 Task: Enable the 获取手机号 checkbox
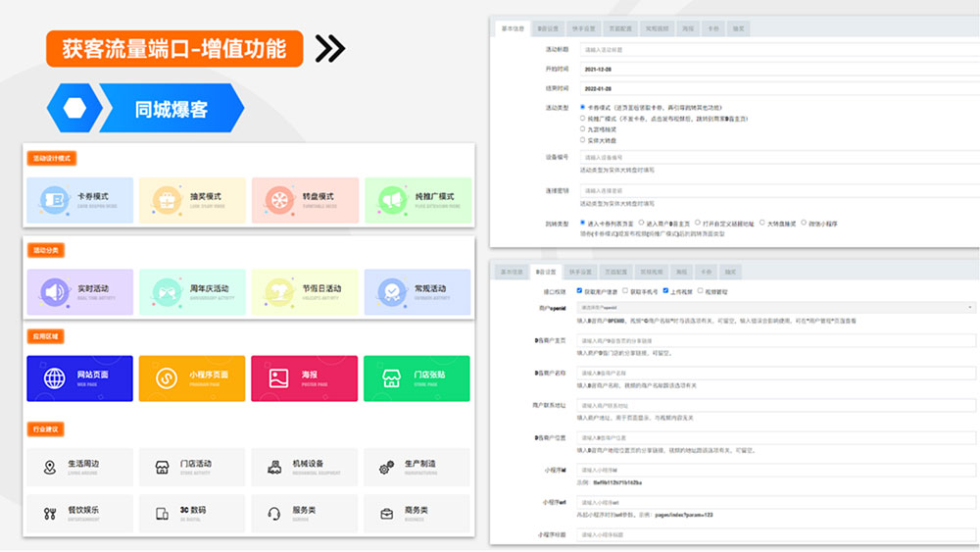pos(627,291)
